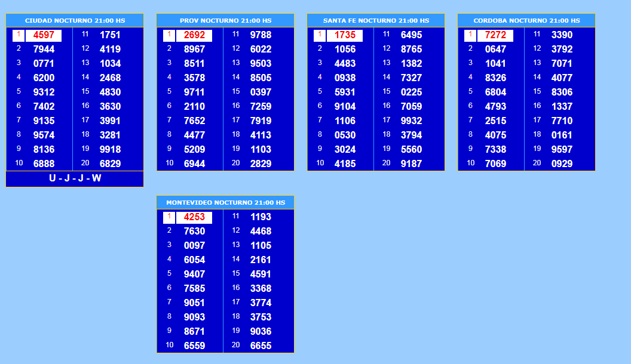
Task: Click number 9187 in Santa Fe table
Action: [411, 164]
